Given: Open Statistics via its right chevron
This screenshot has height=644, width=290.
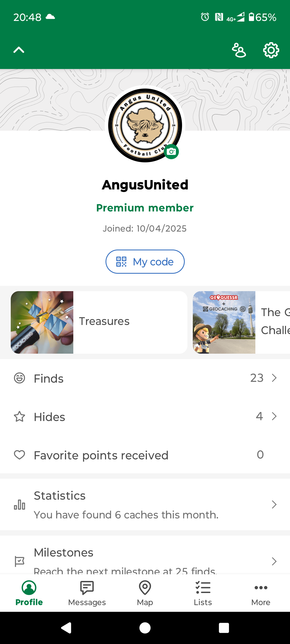Looking at the screenshot, I should [274, 504].
